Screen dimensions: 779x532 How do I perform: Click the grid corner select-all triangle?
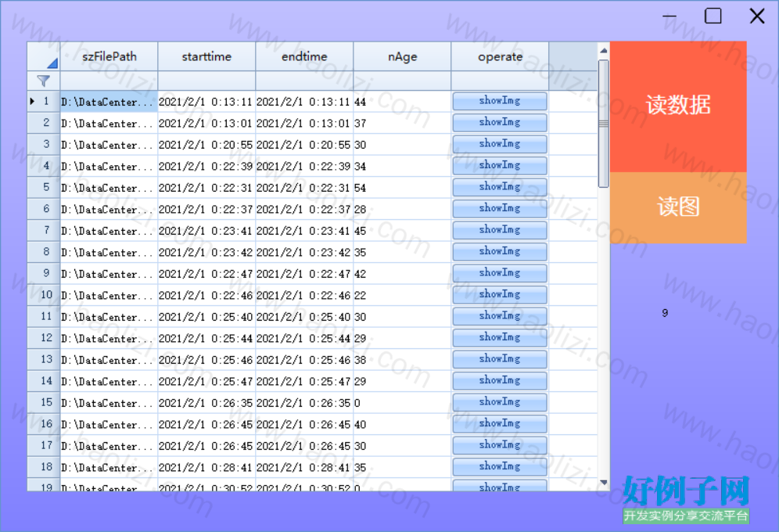(52, 63)
